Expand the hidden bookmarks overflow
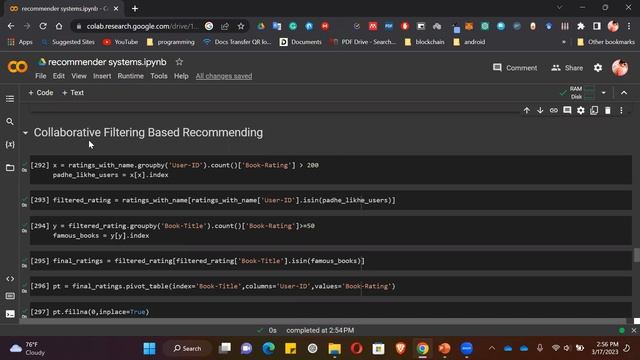 (564, 42)
